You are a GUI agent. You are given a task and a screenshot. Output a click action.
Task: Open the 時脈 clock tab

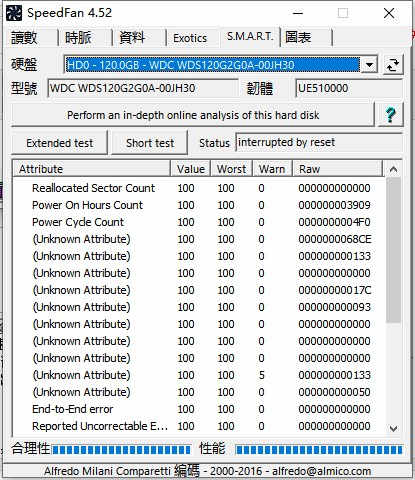[x=78, y=37]
